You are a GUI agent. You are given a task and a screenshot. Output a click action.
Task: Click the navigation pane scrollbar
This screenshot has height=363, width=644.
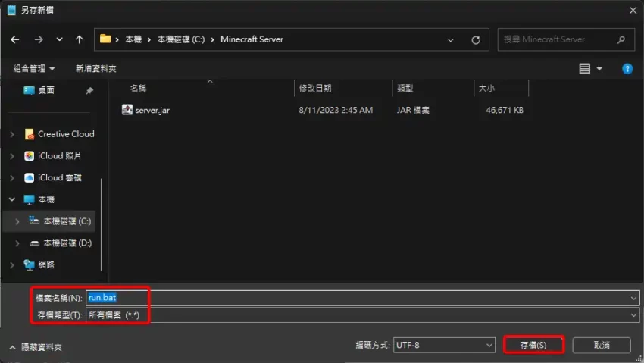click(x=102, y=224)
